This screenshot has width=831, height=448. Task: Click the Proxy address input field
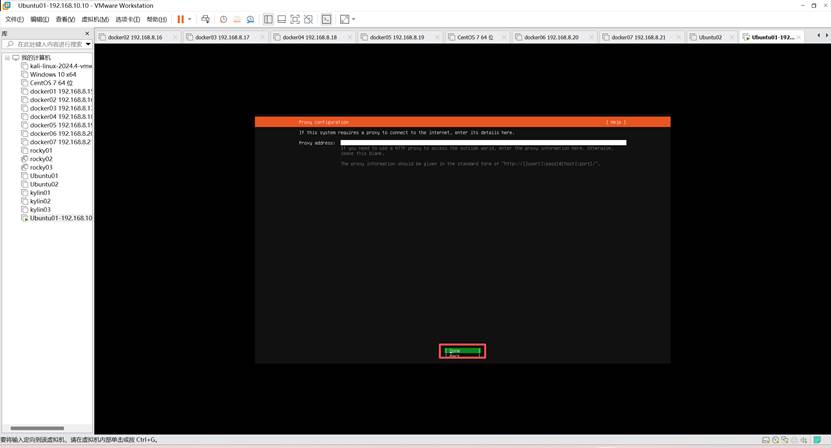pos(483,143)
